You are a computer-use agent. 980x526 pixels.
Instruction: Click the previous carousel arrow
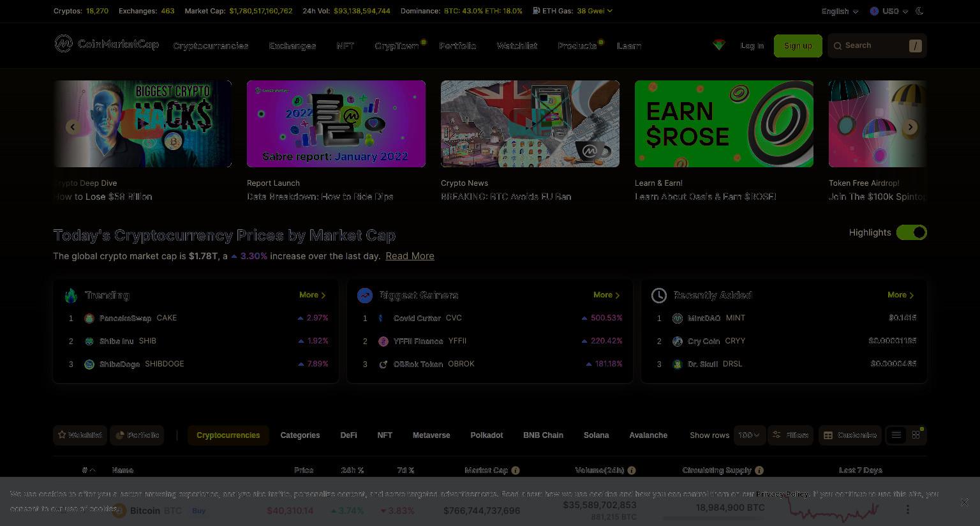click(73, 127)
